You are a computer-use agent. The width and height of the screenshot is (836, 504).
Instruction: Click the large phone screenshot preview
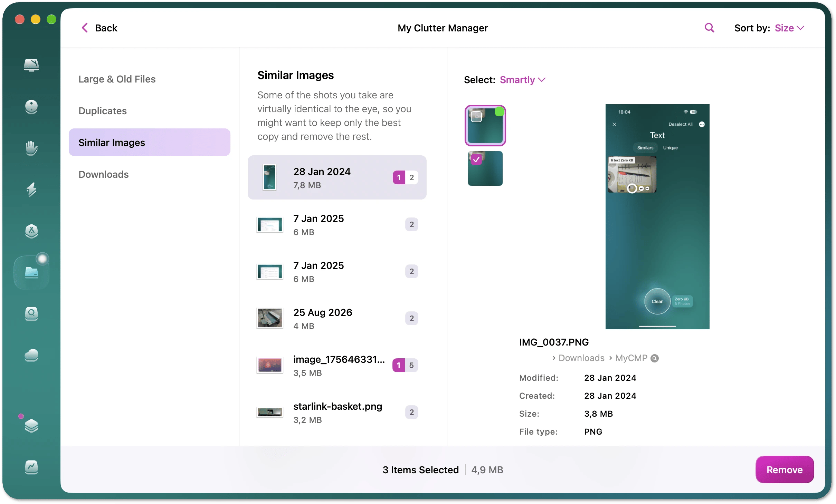pyautogui.click(x=657, y=217)
